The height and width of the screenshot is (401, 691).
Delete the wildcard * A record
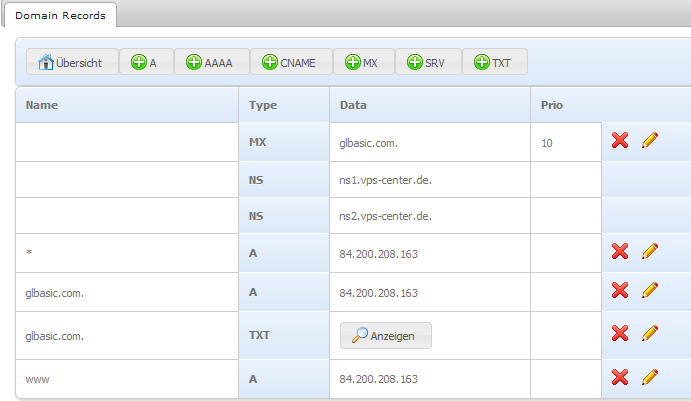(620, 252)
